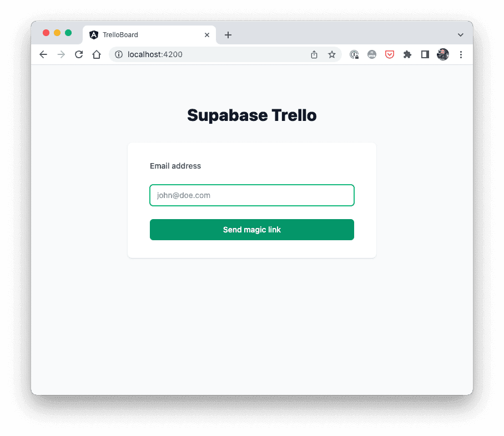Click the Send magic link button
Screen dimensions: 504x436
(251, 229)
